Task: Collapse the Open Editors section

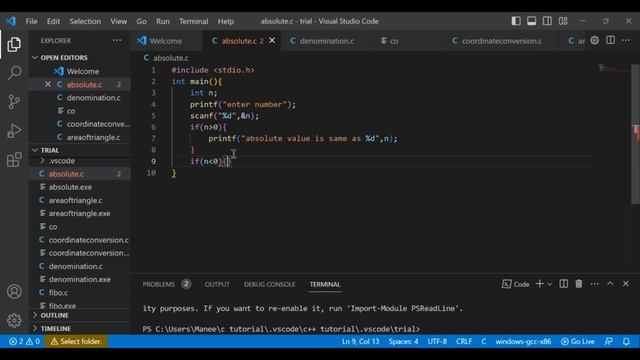Action: [x=80, y=58]
